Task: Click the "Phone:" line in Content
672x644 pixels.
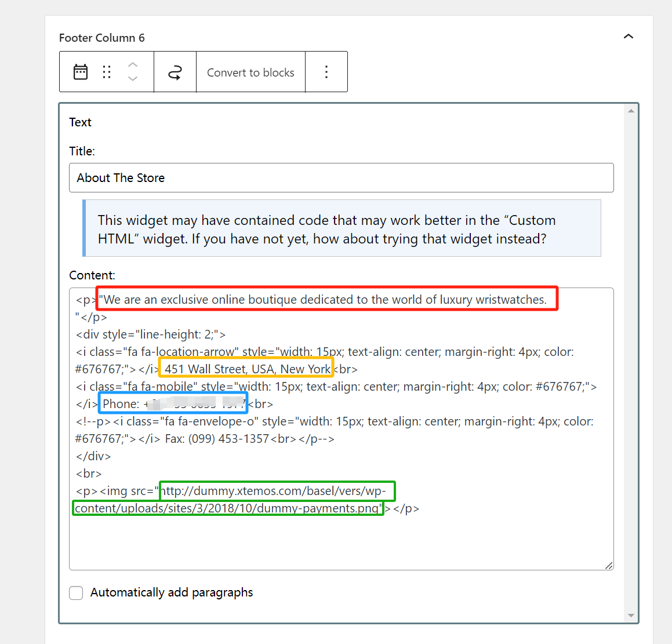Action: [173, 403]
